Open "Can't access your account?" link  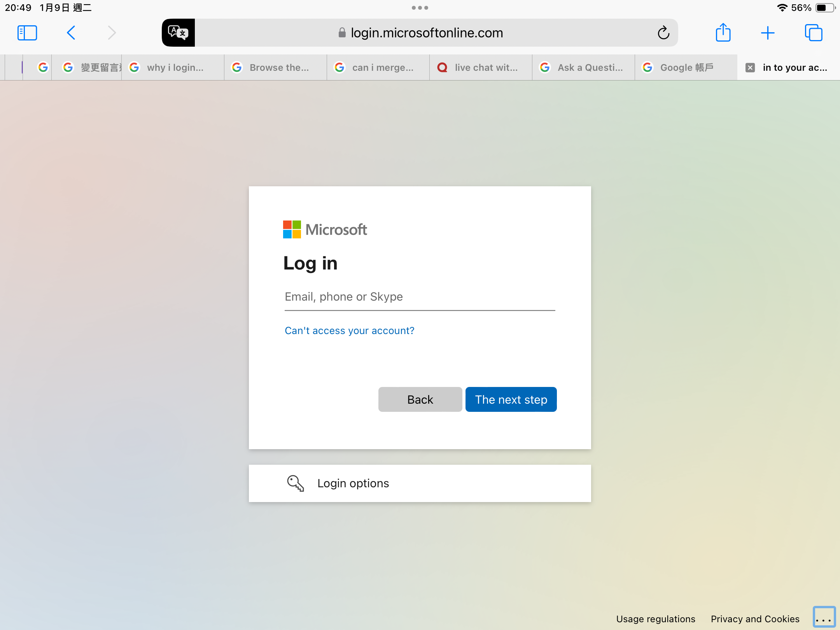(349, 331)
